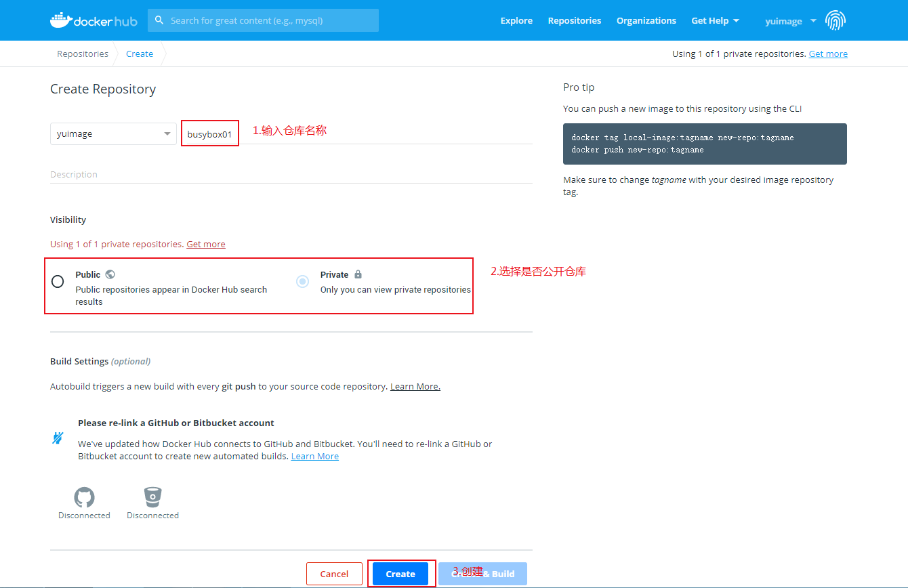The width and height of the screenshot is (908, 588).
Task: Click the Build Settings (optional) label
Action: pos(100,361)
